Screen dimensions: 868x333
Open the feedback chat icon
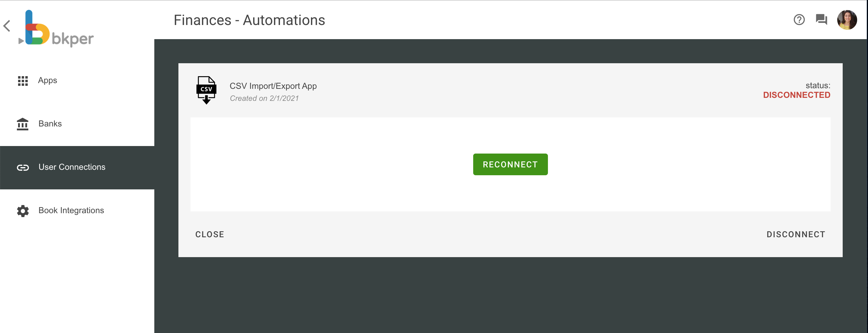821,20
